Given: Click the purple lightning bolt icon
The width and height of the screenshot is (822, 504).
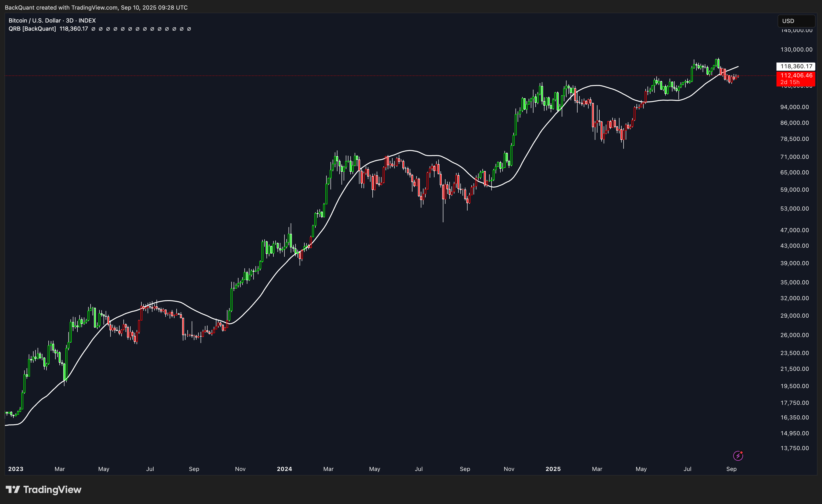Looking at the screenshot, I should pyautogui.click(x=738, y=456).
